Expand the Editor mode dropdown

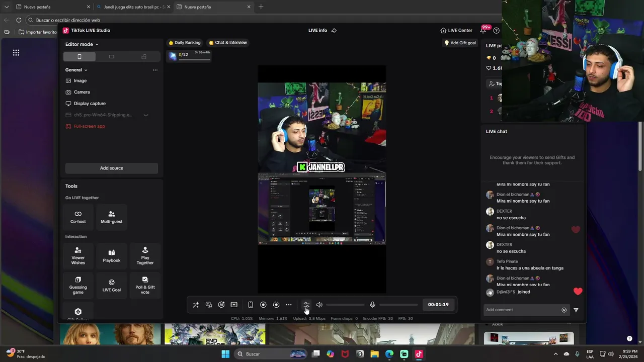[x=82, y=44]
